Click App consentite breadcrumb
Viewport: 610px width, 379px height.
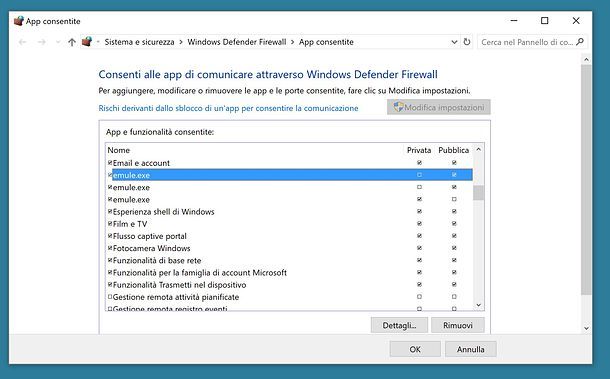(x=326, y=42)
